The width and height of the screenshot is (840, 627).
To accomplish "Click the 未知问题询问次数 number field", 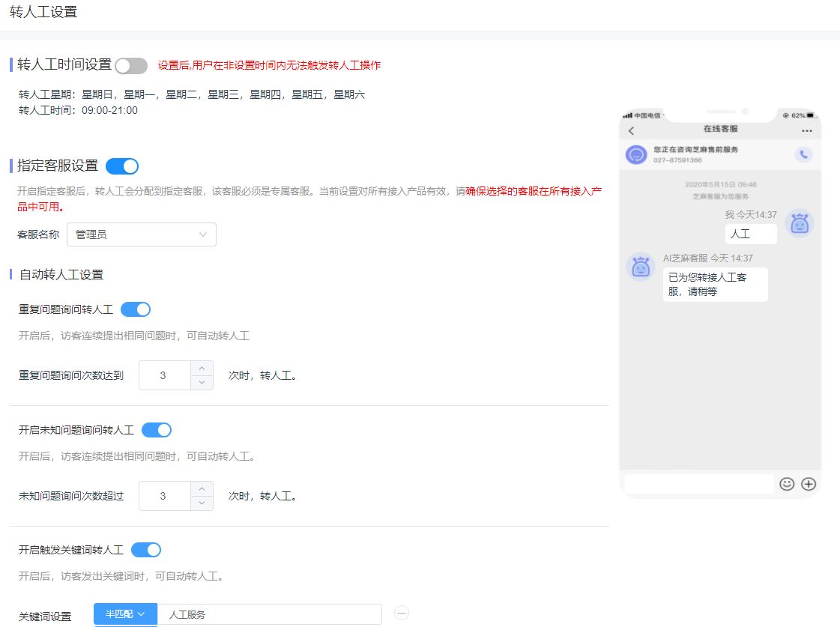I will pyautogui.click(x=164, y=496).
